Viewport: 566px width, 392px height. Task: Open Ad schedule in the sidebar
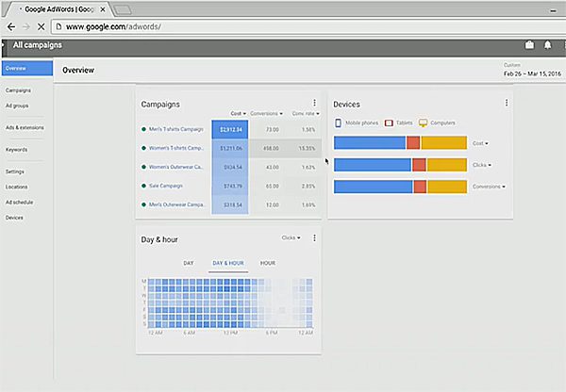(19, 203)
